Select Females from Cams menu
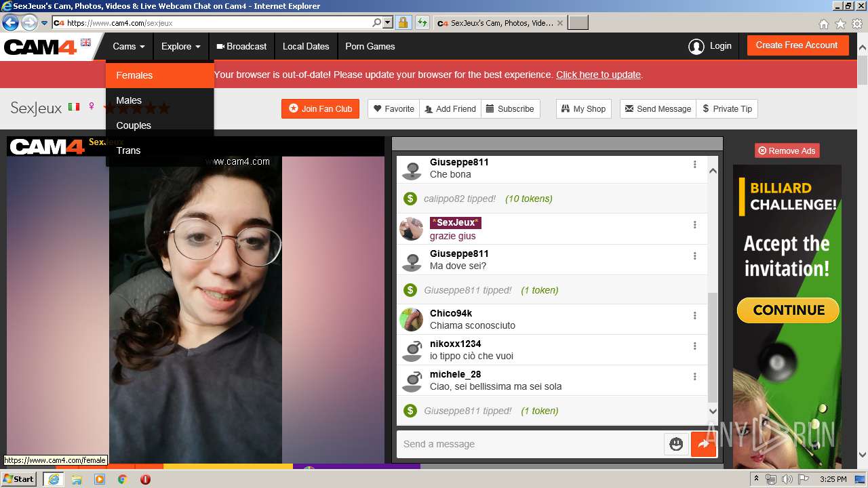This screenshot has width=868, height=488. [x=160, y=75]
